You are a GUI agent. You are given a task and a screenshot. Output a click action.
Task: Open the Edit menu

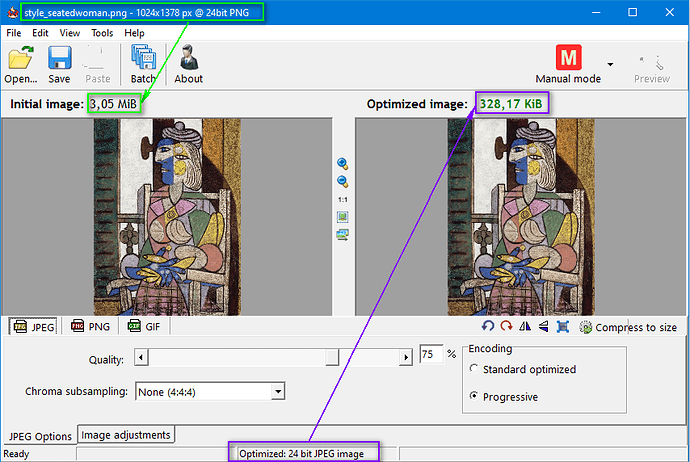pos(40,33)
